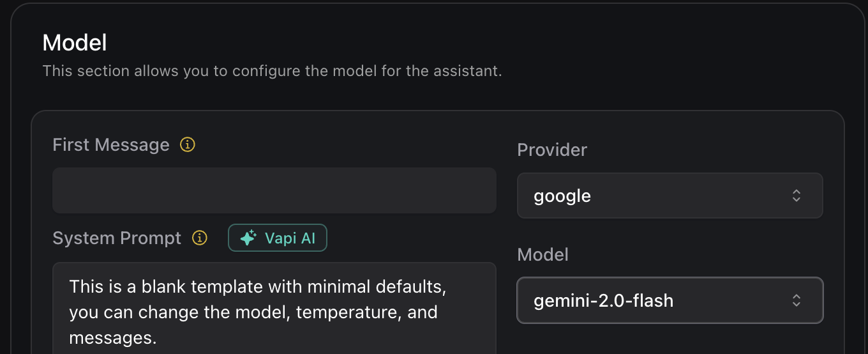Click the up-down chevron in Provider field
This screenshot has height=354, width=868.
796,196
